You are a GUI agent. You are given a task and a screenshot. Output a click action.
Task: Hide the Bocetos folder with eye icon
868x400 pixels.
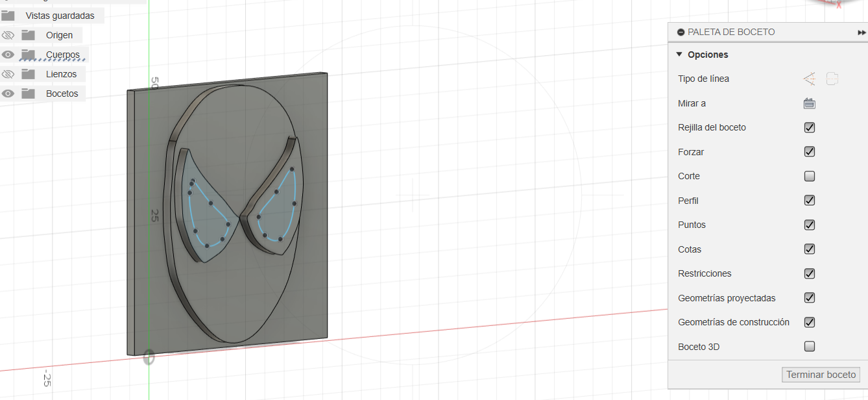click(x=8, y=94)
